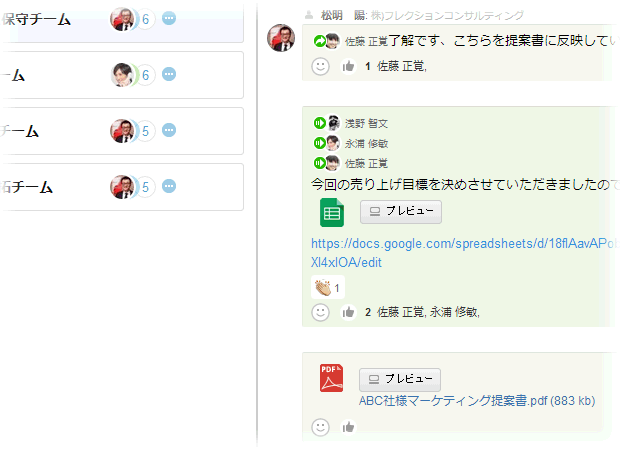Toggle thumbs-up on the 了解です reply
This screenshot has width=620, height=450.
coord(348,66)
